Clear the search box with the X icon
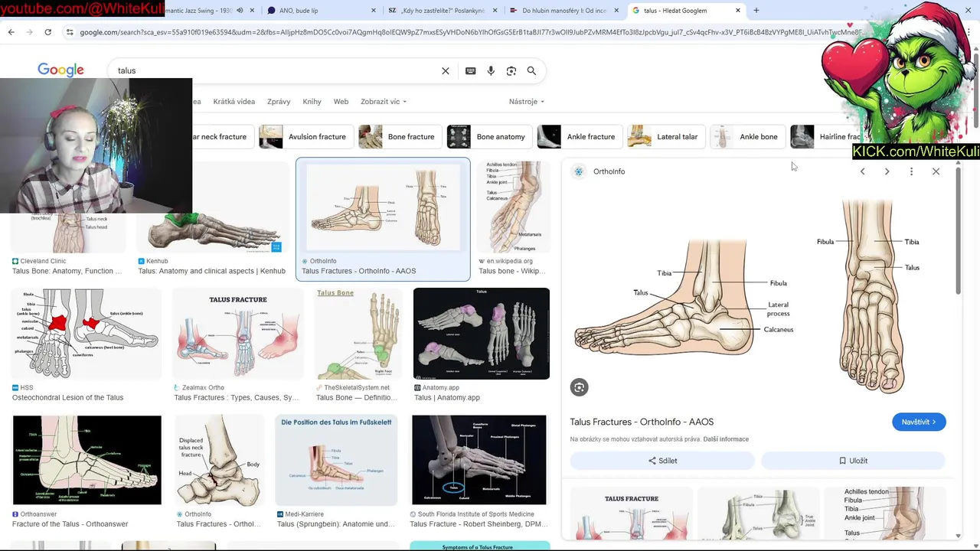The width and height of the screenshot is (980, 551). coord(446,70)
